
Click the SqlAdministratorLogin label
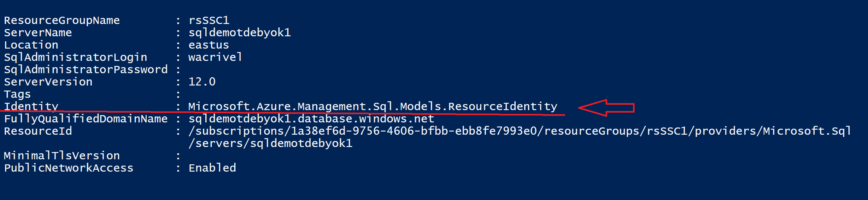(75, 57)
